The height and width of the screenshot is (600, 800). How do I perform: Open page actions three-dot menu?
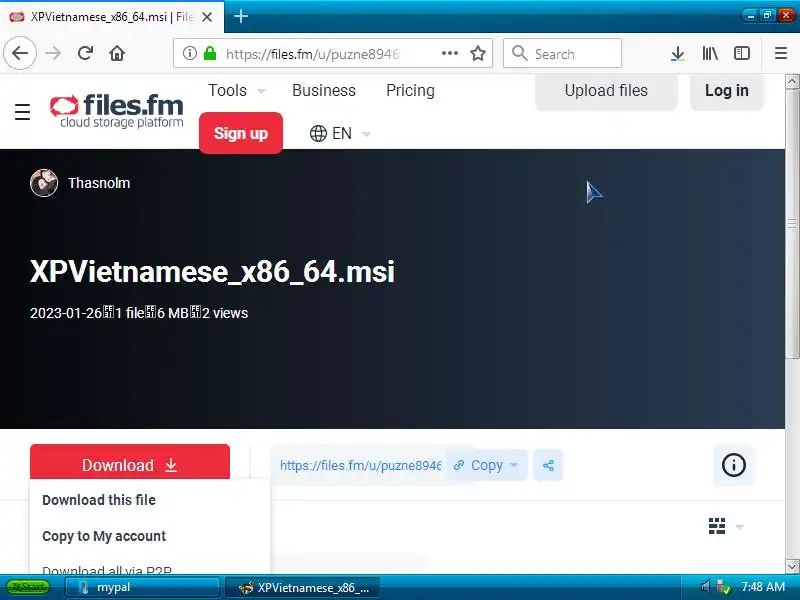449,53
